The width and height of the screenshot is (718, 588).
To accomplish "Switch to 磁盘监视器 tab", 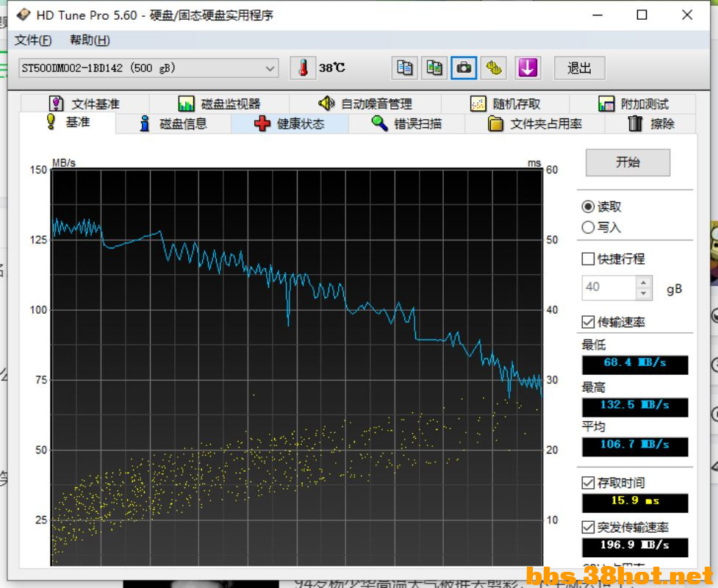I will click(219, 104).
